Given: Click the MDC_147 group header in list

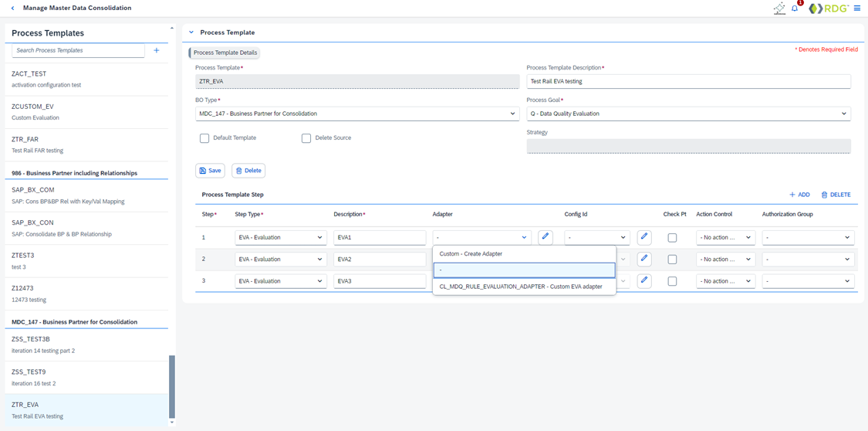Looking at the screenshot, I should [x=74, y=322].
